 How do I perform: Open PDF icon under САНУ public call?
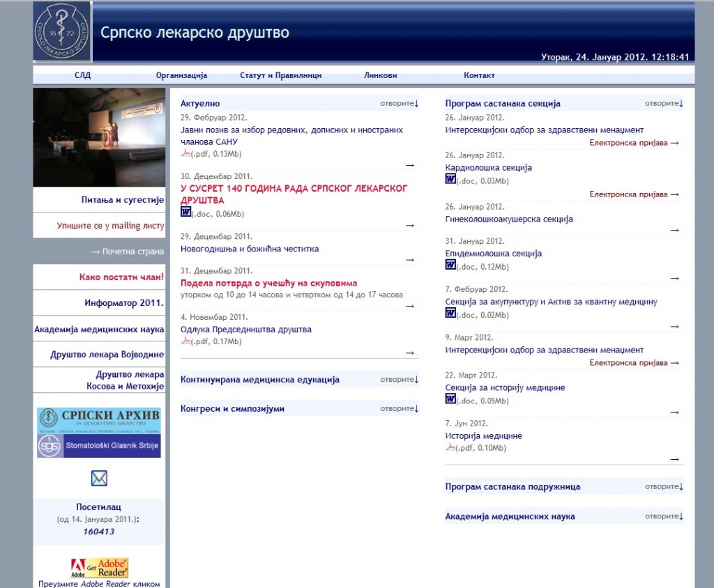(x=185, y=154)
